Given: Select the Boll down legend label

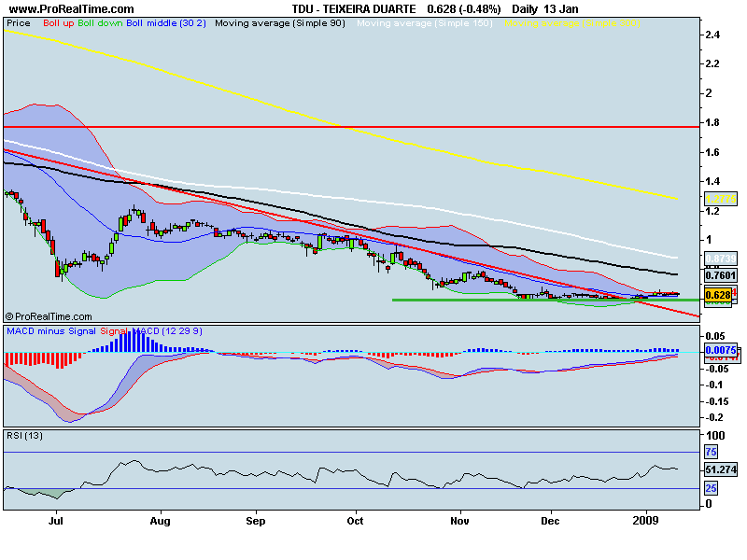Looking at the screenshot, I should (100, 23).
